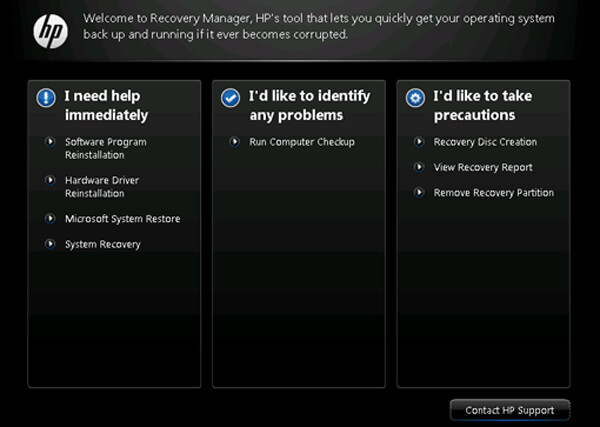Launch Microsoft System Restore
The image size is (600, 427).
(122, 219)
